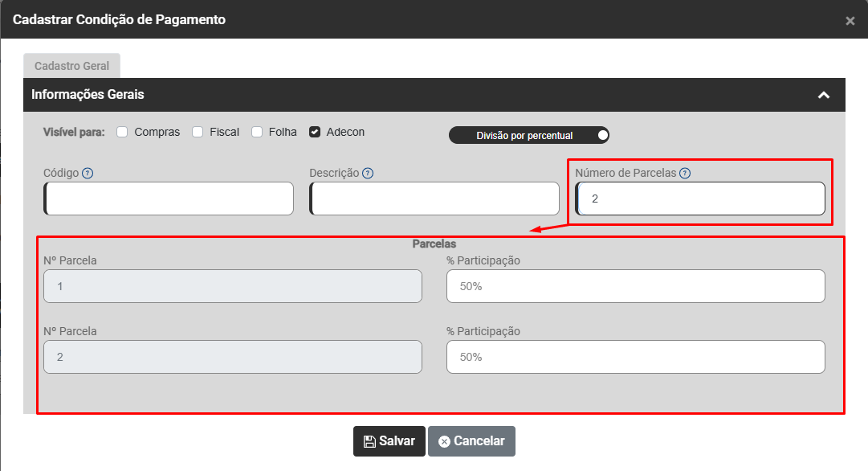Screen dimensions: 868x471
Task: Click the Cancelar button
Action: pos(471,441)
